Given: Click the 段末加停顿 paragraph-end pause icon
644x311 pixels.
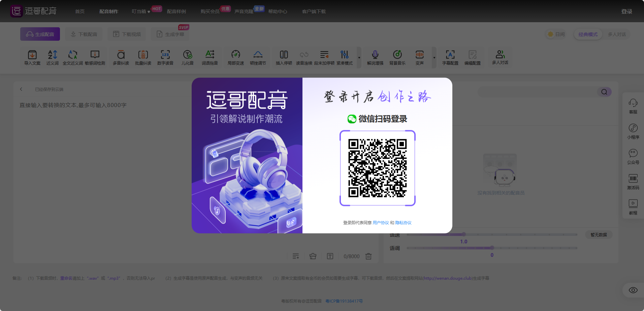Looking at the screenshot, I should tap(324, 57).
